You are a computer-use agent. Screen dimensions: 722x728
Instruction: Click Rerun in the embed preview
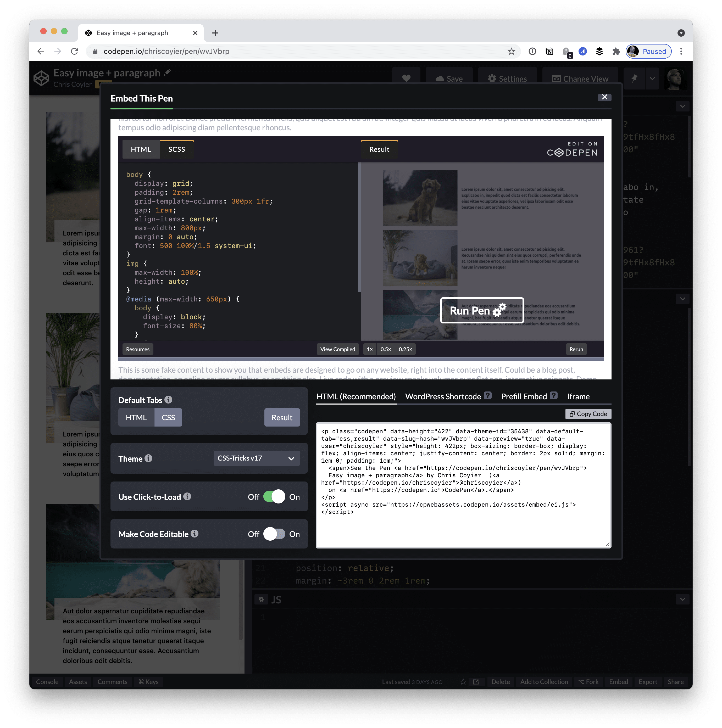tap(576, 349)
